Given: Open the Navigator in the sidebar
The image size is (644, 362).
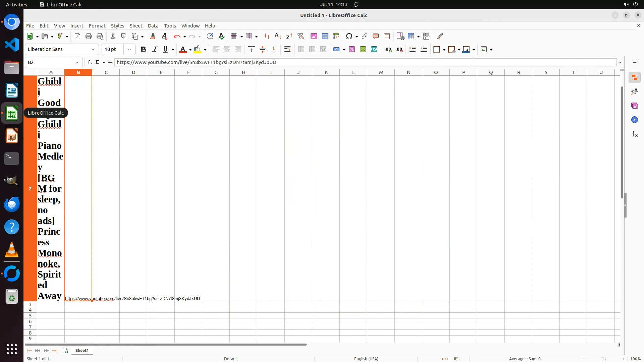Looking at the screenshot, I should point(634,120).
